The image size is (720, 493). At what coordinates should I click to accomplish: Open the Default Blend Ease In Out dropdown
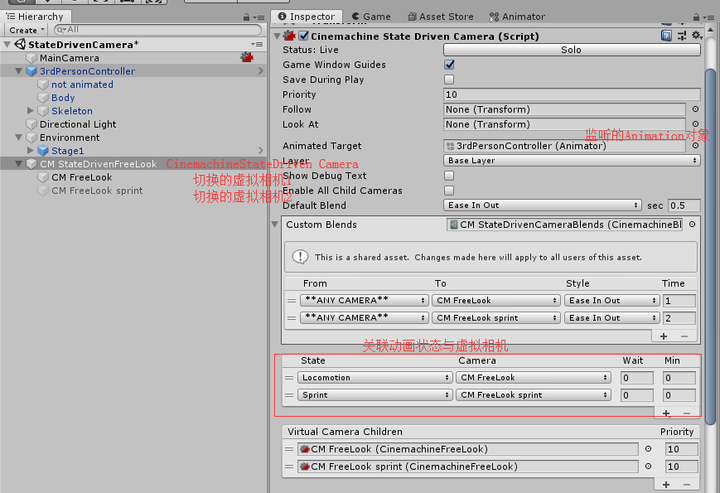tap(542, 205)
